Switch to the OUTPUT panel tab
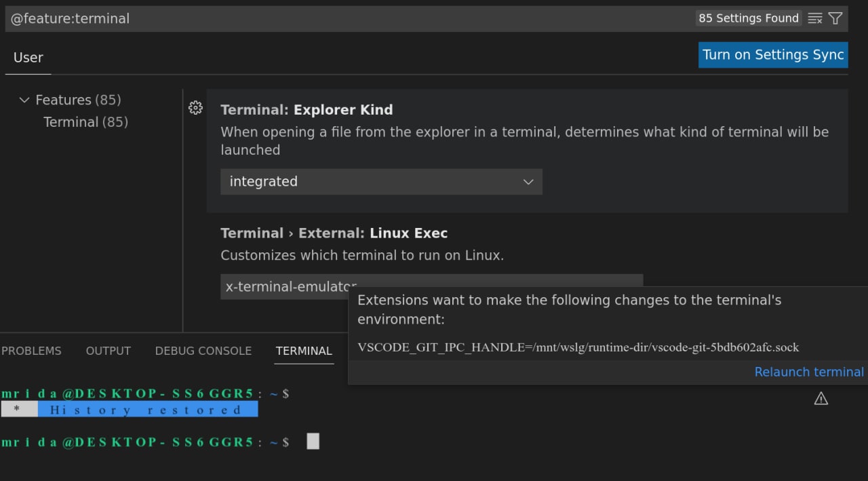 108,351
